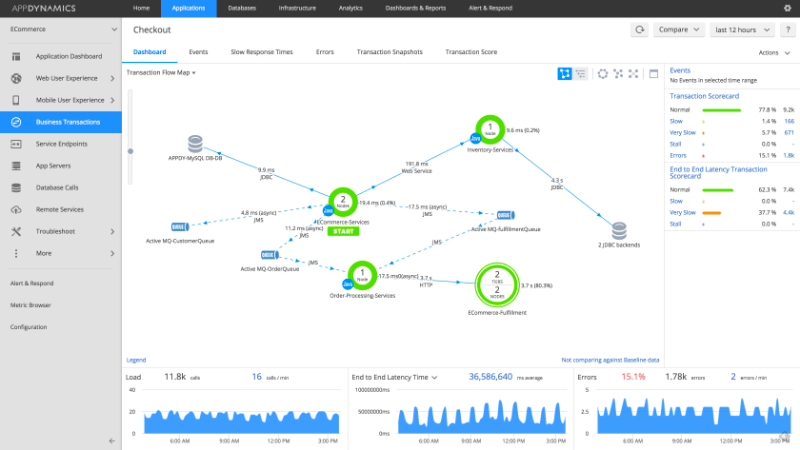Image resolution: width=800 pixels, height=450 pixels.
Task: Expand Web User Experience chevron
Action: tap(112, 78)
